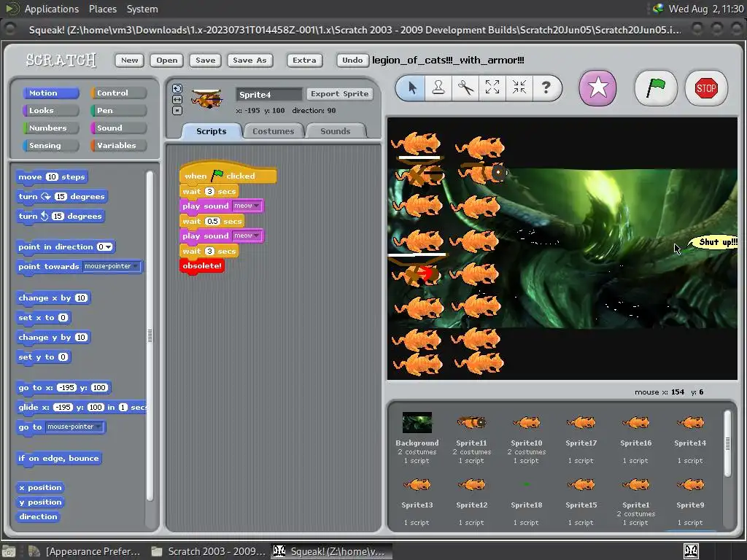
Task: Switch to the Sounds tab
Action: tap(336, 131)
